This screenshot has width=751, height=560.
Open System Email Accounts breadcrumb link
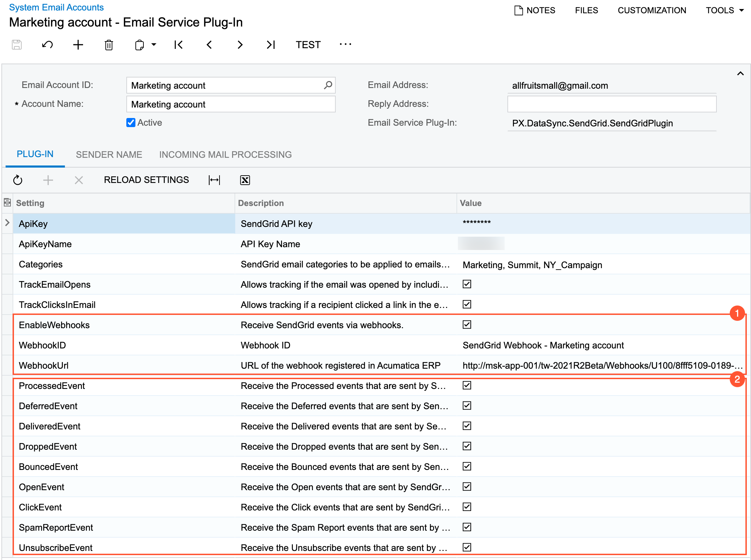tap(56, 7)
